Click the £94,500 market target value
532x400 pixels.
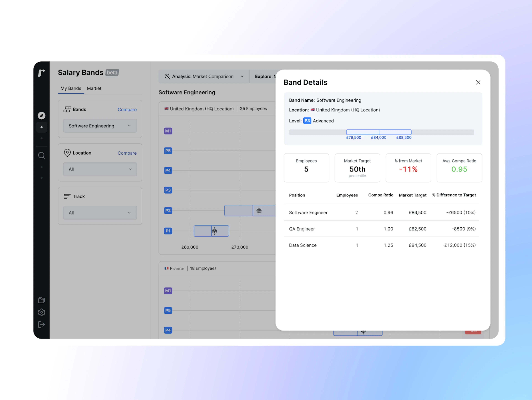pos(418,245)
